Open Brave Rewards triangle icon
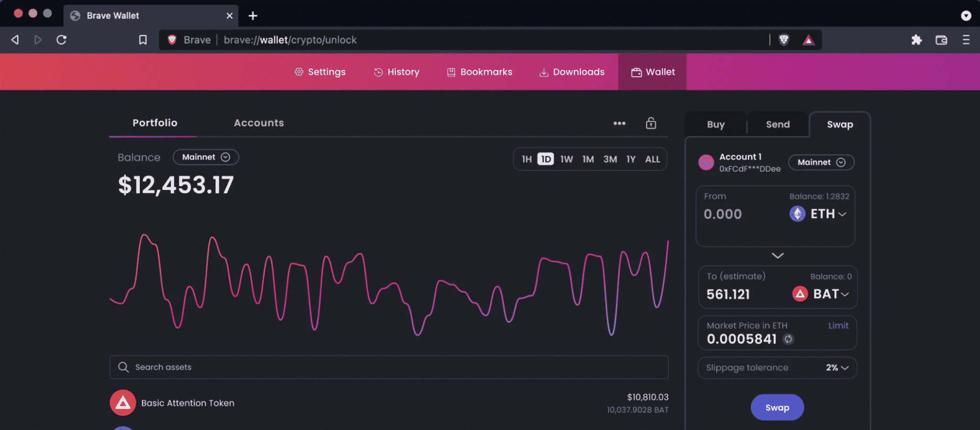 (808, 40)
